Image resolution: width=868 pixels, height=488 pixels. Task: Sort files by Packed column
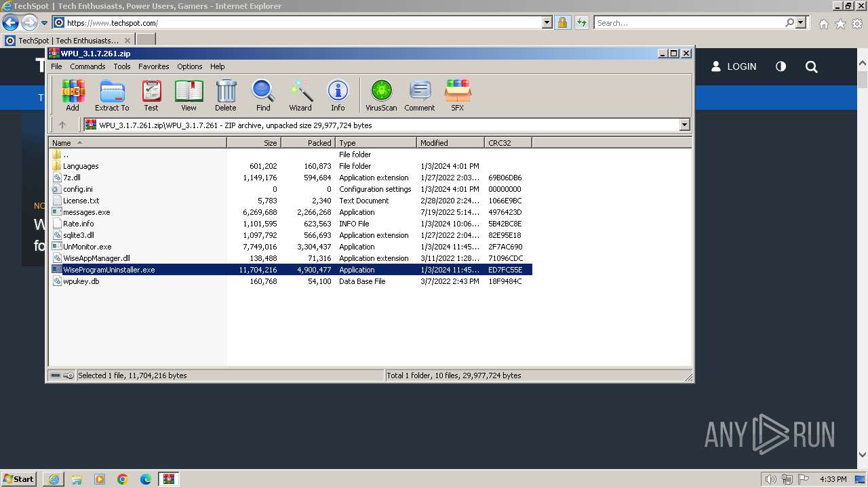pos(308,143)
